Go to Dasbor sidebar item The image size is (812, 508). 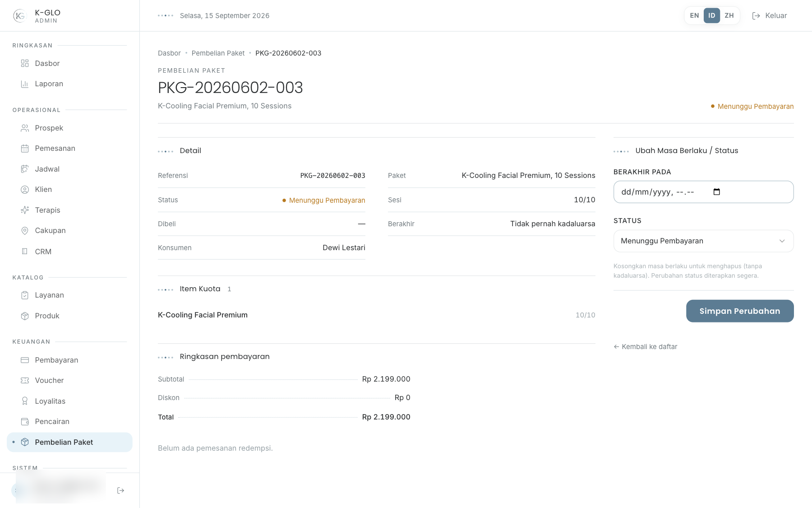tap(69, 63)
